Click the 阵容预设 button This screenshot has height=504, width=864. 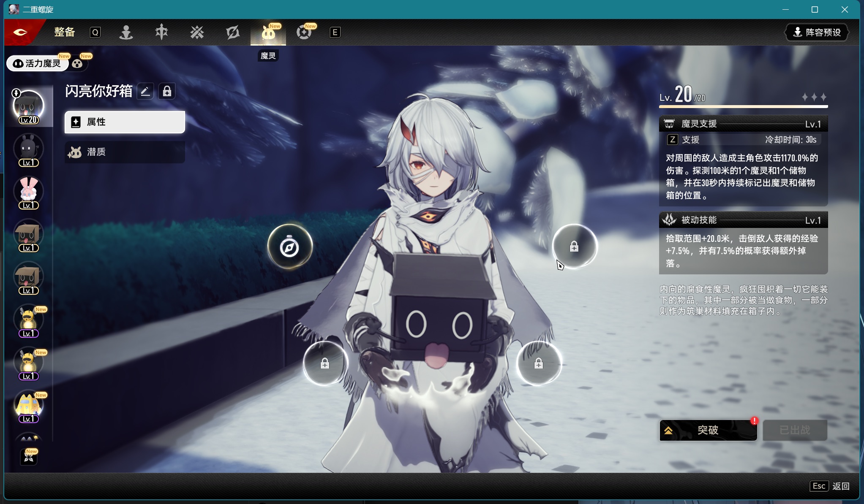817,33
